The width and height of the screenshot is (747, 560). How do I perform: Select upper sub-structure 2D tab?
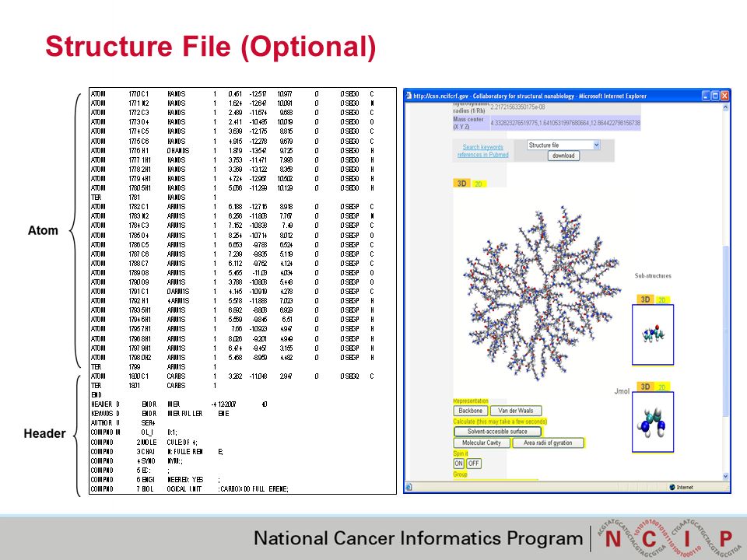pos(661,300)
